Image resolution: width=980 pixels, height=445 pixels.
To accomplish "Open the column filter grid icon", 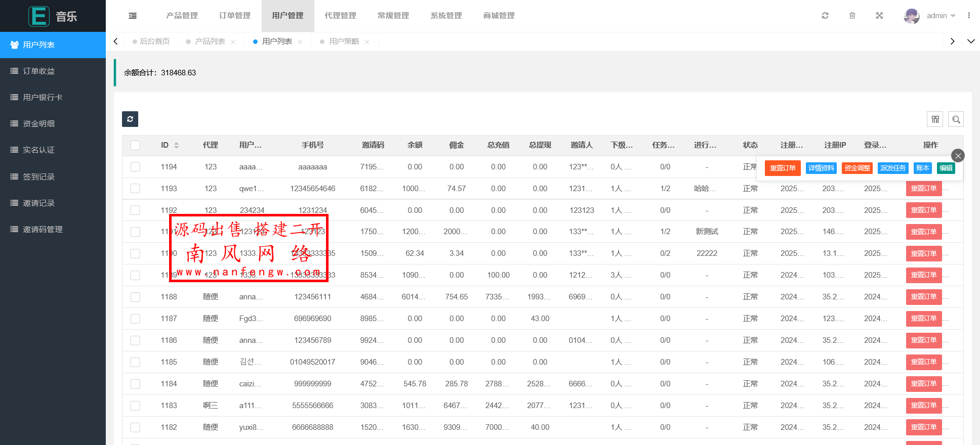I will (x=935, y=119).
